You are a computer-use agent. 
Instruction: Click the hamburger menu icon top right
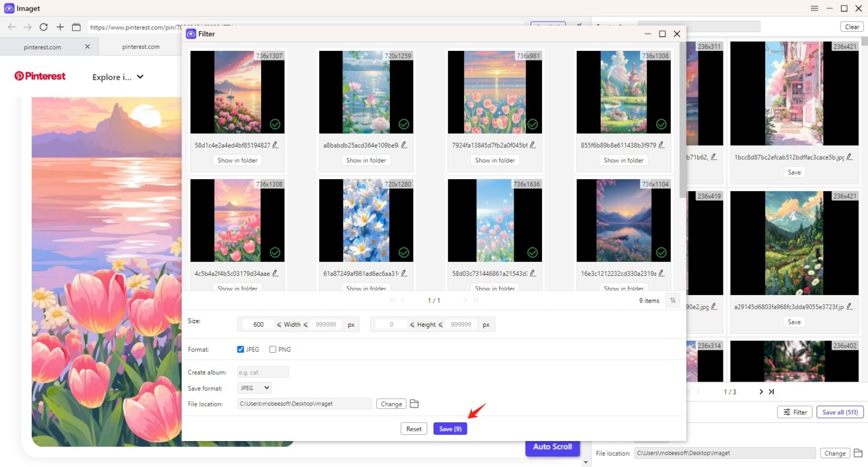[x=814, y=8]
